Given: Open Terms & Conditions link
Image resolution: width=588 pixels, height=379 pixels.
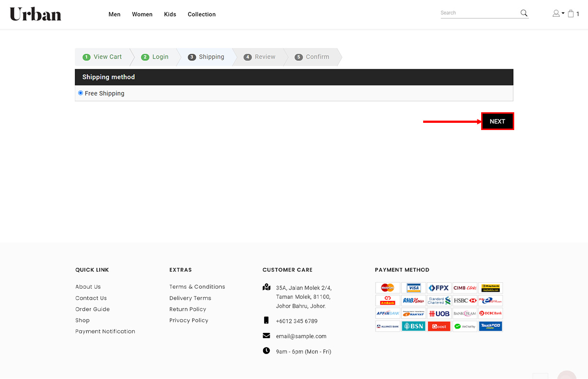Looking at the screenshot, I should coord(197,287).
